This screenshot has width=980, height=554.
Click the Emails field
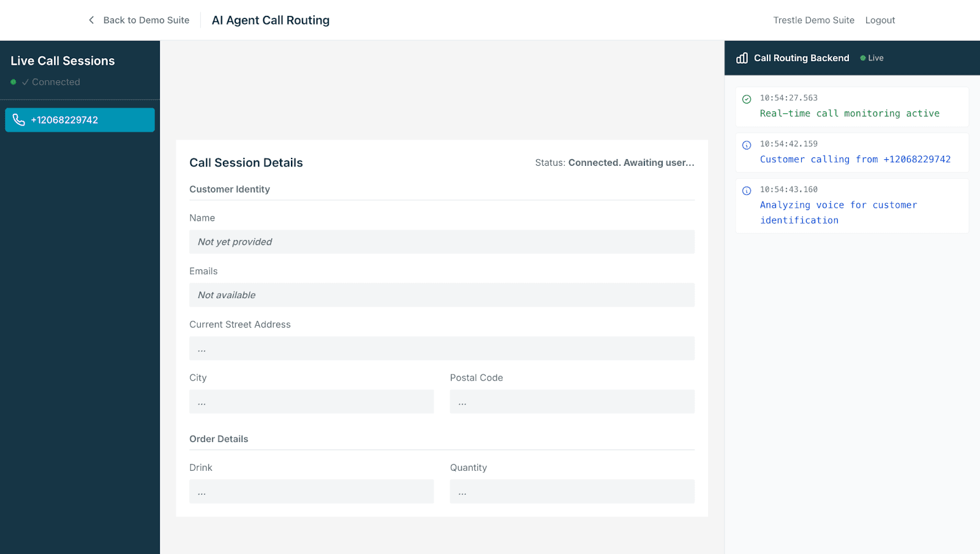pos(442,295)
